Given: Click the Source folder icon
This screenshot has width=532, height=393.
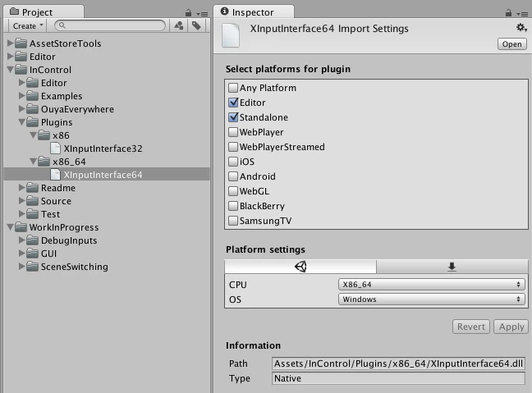Looking at the screenshot, I should 33,201.
